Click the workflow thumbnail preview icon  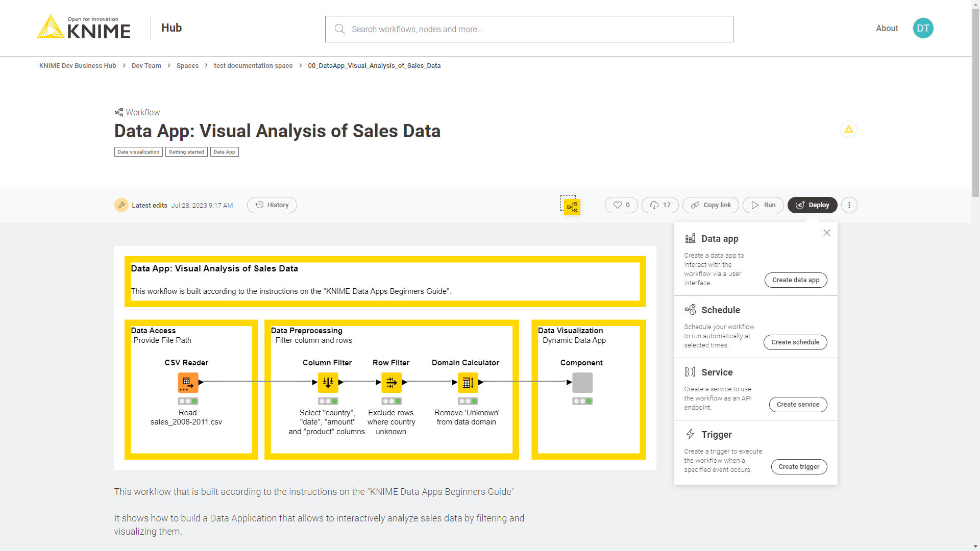click(x=570, y=205)
